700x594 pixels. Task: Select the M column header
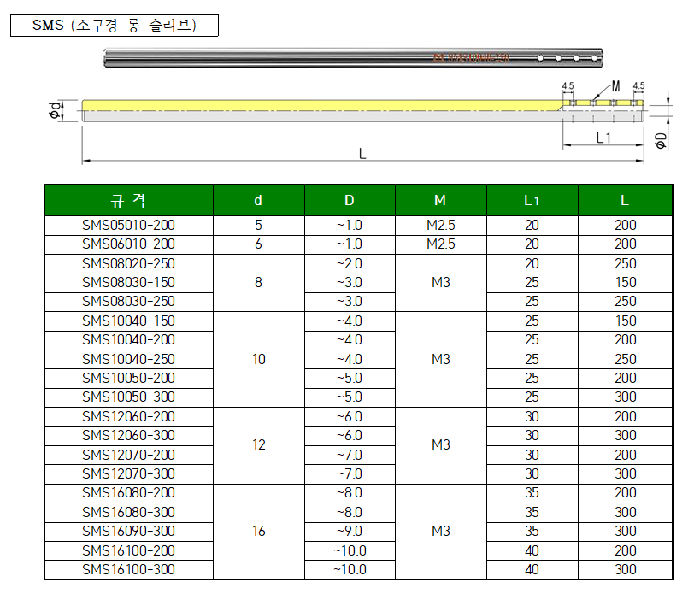pyautogui.click(x=440, y=200)
